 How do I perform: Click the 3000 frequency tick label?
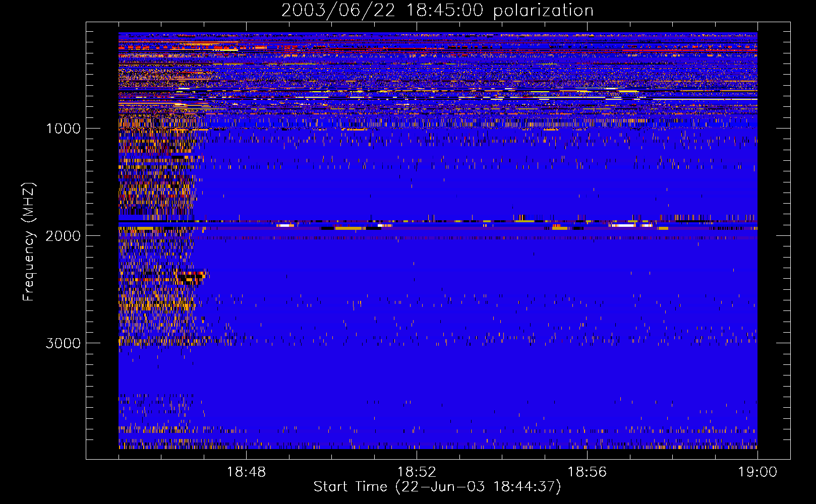(x=63, y=343)
